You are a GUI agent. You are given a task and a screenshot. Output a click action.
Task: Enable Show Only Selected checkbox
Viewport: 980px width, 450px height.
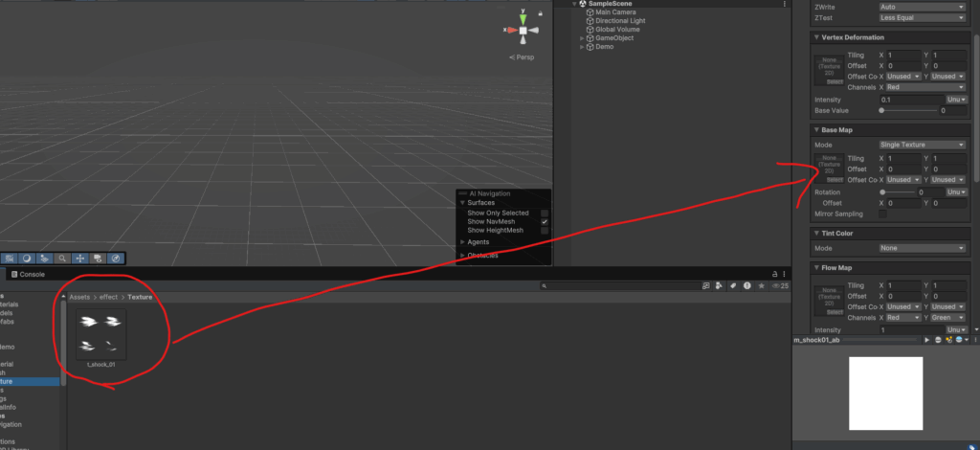(x=545, y=213)
